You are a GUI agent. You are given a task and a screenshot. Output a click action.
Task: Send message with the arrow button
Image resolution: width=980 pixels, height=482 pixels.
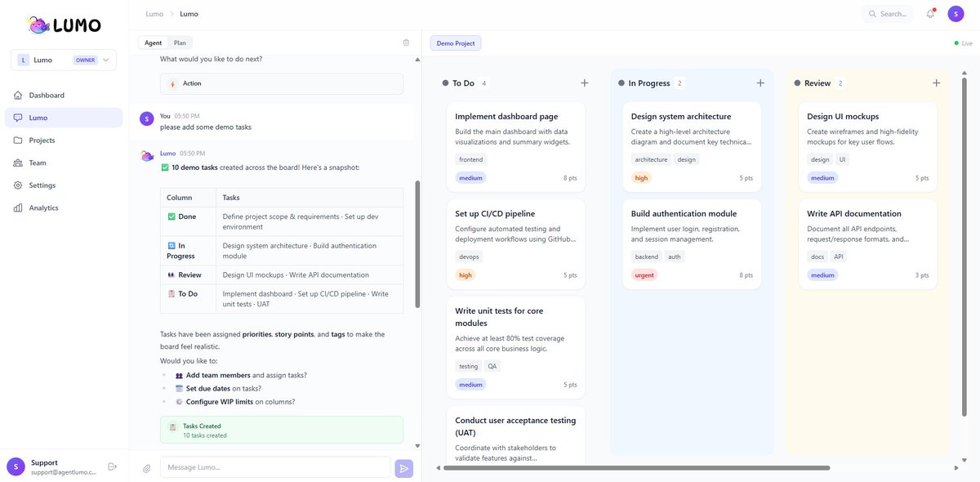[403, 468]
